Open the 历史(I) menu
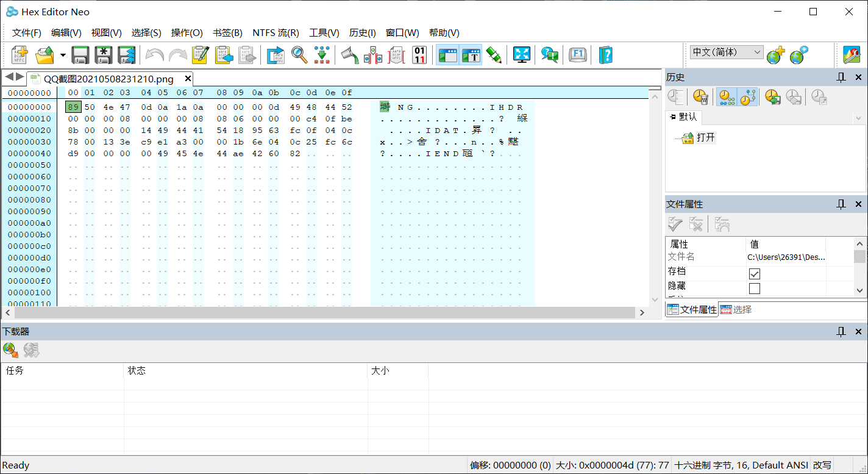This screenshot has height=474, width=868. pos(363,33)
